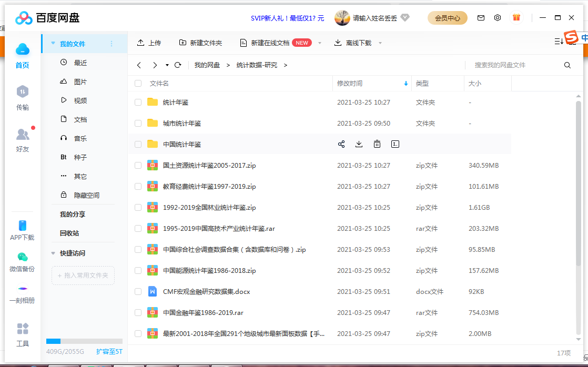Open the 传输 transfer panel icon
Screen dimensions: 588x367
tap(23, 91)
